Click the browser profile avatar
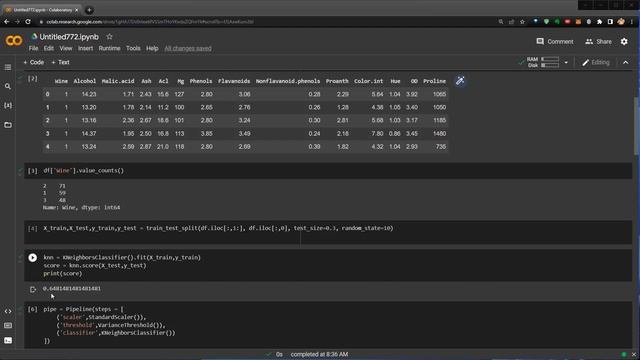This screenshot has width=640, height=360. tap(621, 22)
